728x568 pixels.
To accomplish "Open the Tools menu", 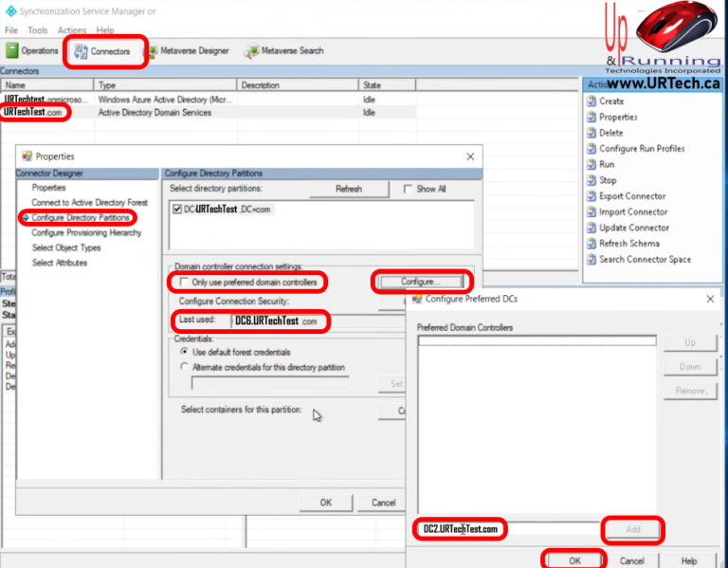I will [37, 30].
